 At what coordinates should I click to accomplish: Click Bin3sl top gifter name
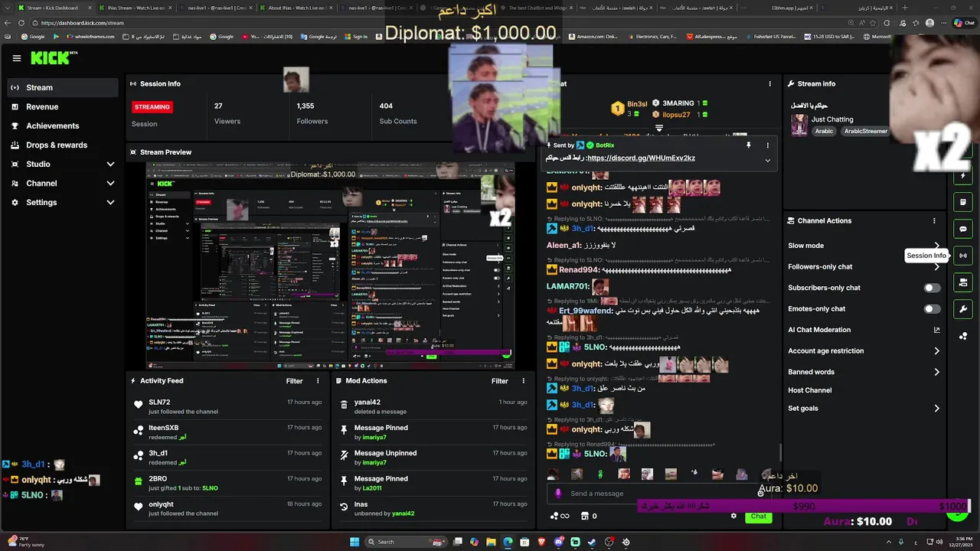[637, 103]
